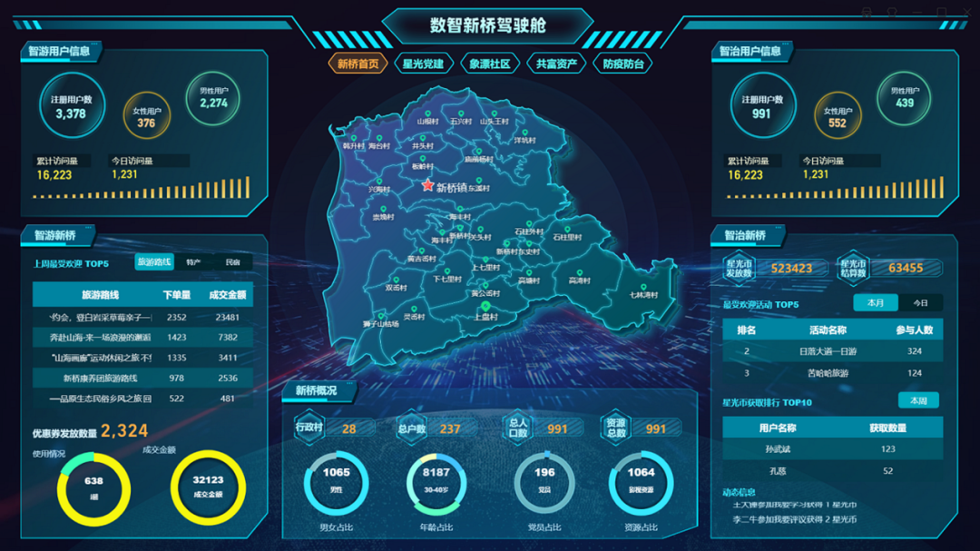Open the 星光党建 tab

tap(423, 64)
